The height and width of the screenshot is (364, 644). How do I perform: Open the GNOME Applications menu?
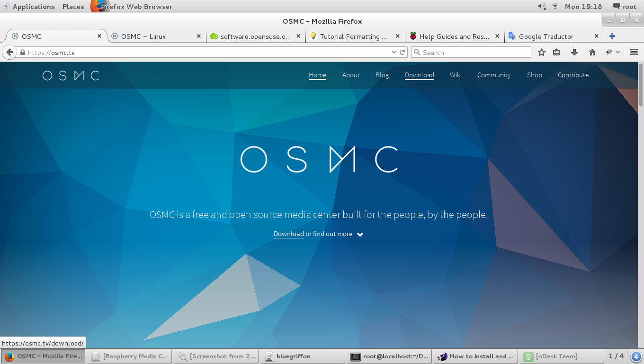(x=28, y=7)
